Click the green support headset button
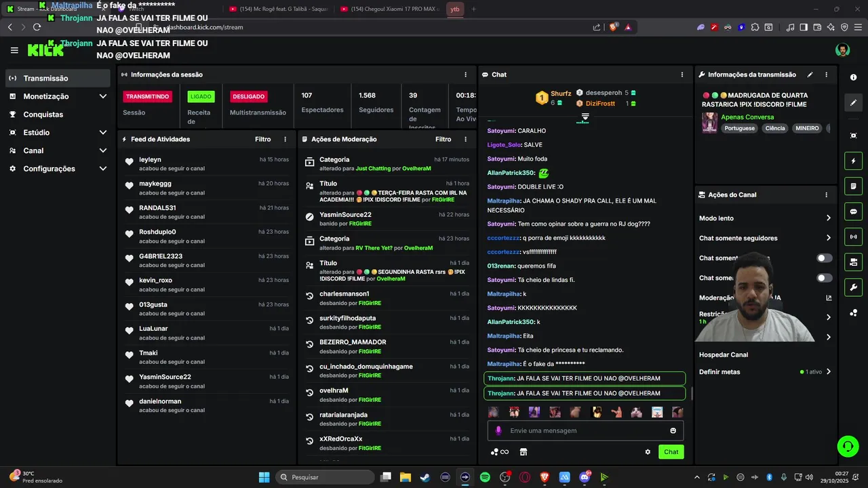 coord(848,446)
